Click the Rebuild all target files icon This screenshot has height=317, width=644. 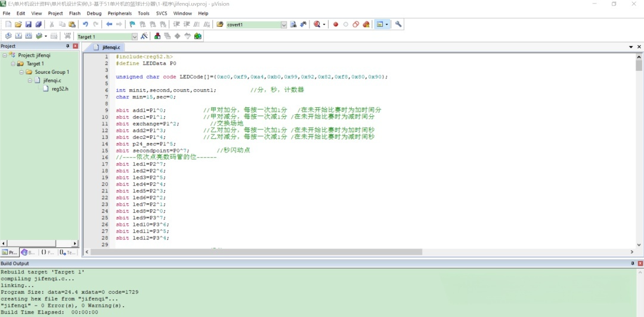pyautogui.click(x=29, y=36)
